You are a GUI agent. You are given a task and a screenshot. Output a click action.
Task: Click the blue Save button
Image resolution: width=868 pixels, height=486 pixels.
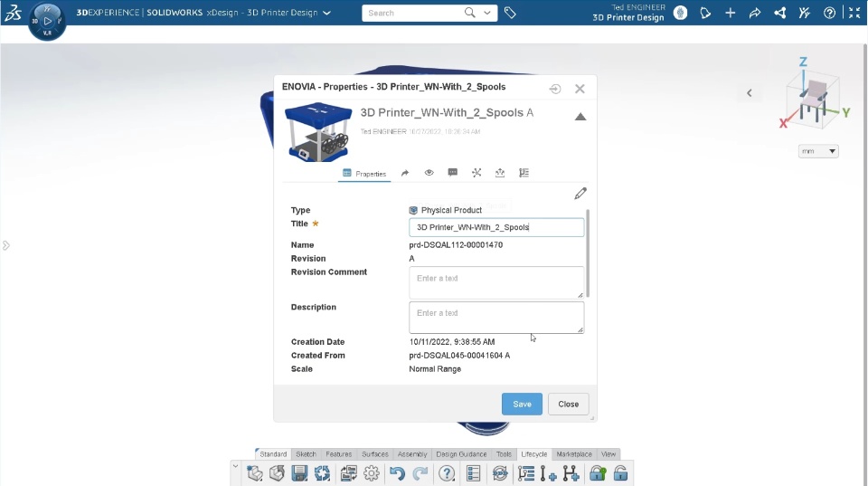[x=522, y=404]
